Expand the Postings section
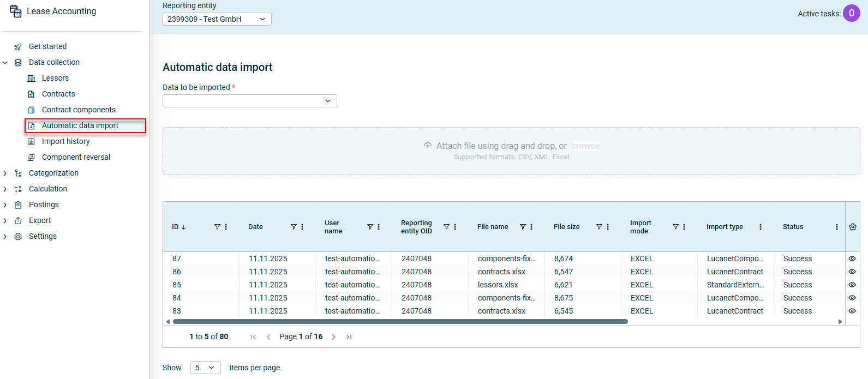 point(5,205)
